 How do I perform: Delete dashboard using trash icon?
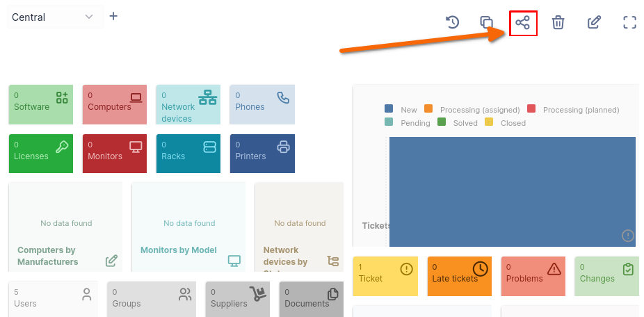558,22
